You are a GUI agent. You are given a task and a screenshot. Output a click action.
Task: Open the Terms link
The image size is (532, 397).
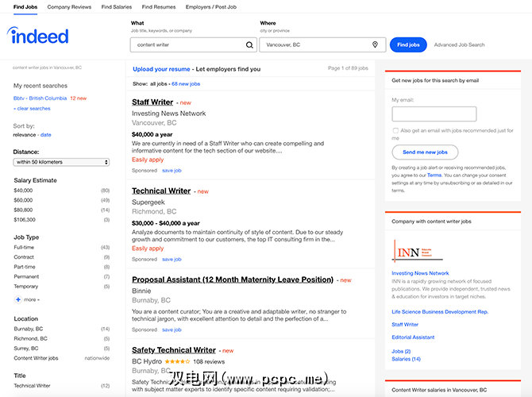(434, 175)
